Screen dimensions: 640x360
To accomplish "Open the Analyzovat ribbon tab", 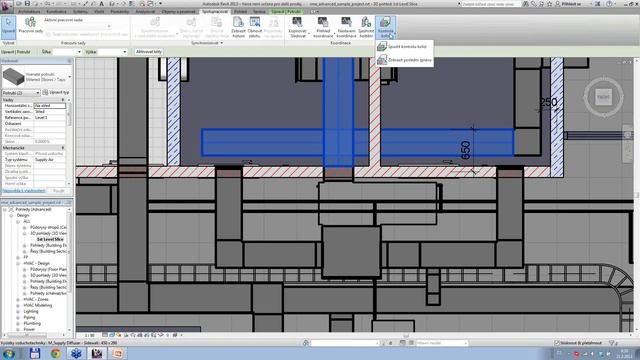I will [145, 11].
